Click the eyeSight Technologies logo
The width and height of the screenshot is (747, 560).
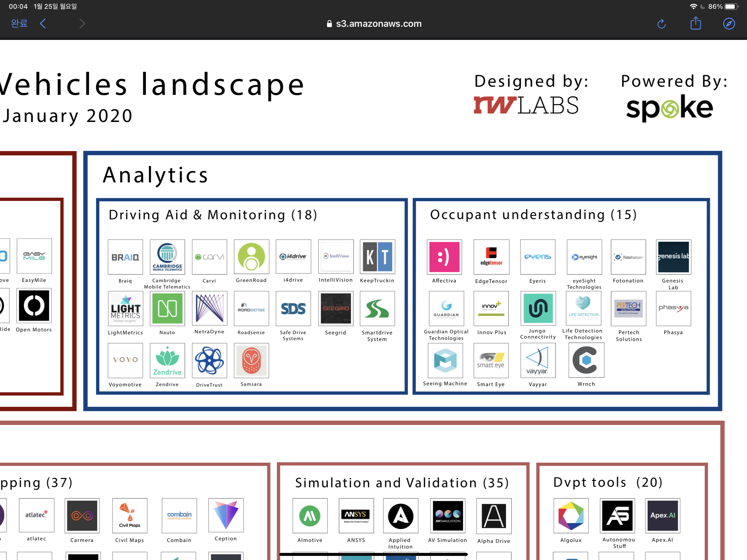coord(584,257)
